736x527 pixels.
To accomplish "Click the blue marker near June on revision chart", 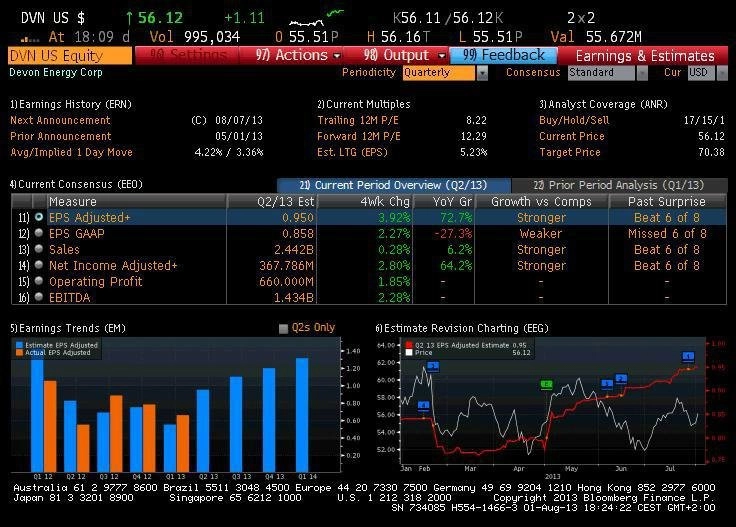I will [x=621, y=379].
